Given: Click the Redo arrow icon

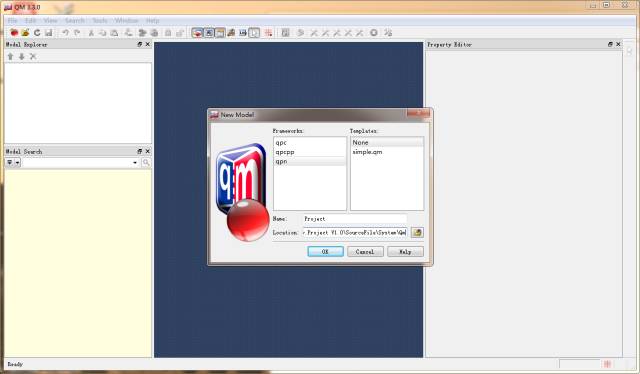Looking at the screenshot, I should tap(77, 33).
